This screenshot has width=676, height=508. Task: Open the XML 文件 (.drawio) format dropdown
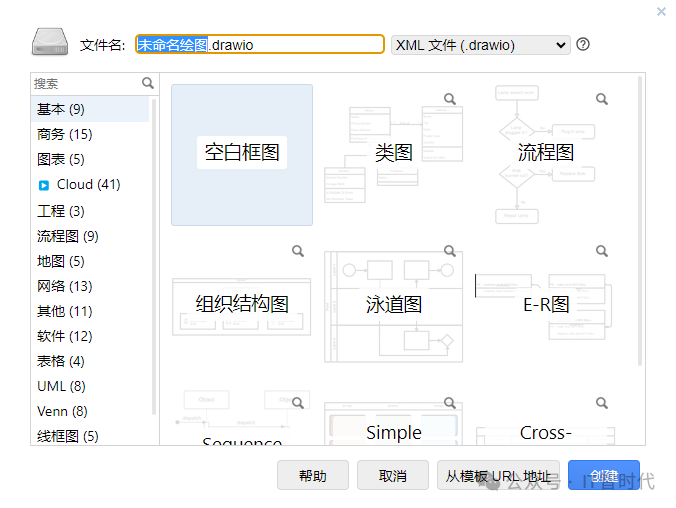[481, 45]
